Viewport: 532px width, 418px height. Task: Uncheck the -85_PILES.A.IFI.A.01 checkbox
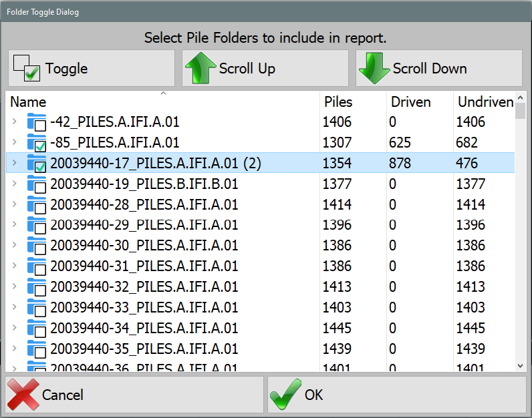click(x=40, y=146)
